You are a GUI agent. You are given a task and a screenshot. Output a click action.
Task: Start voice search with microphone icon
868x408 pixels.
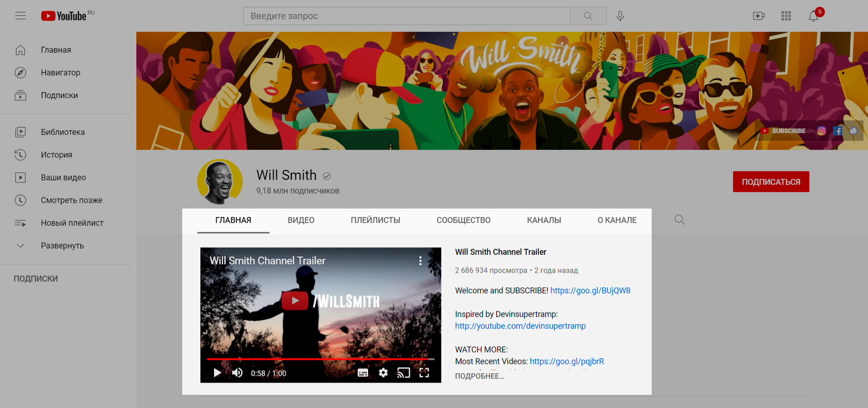(620, 16)
